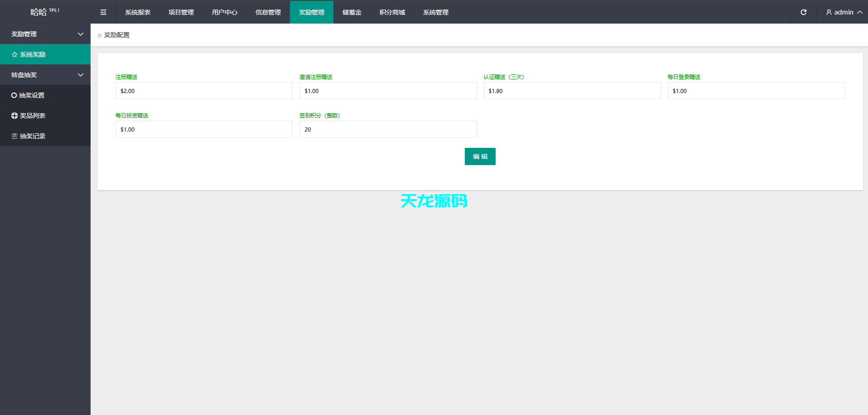The image size is (868, 415).
Task: Open the admin account dropdown
Action: (844, 12)
